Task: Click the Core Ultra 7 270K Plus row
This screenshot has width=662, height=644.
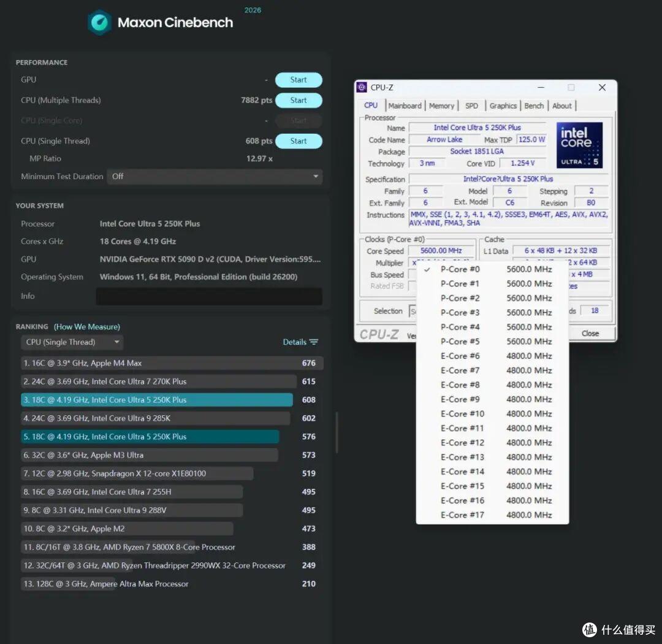Action: [172, 381]
